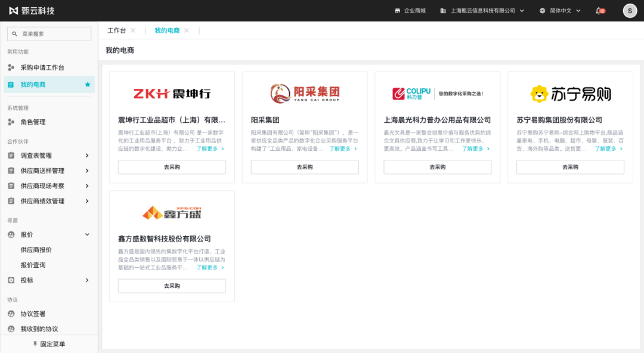
Task: Click 了解更多 on 苏宁易购 card
Action: coord(609,148)
